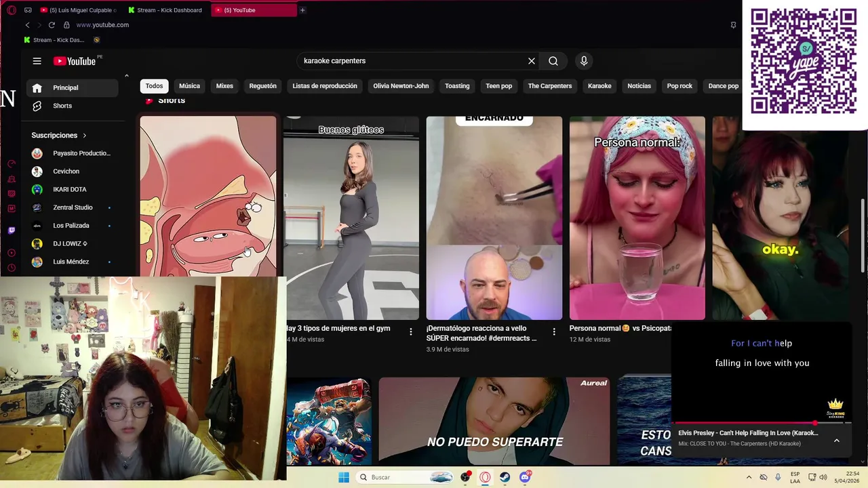Select the Mixes filter chip
This screenshot has height=488, width=868.
224,86
